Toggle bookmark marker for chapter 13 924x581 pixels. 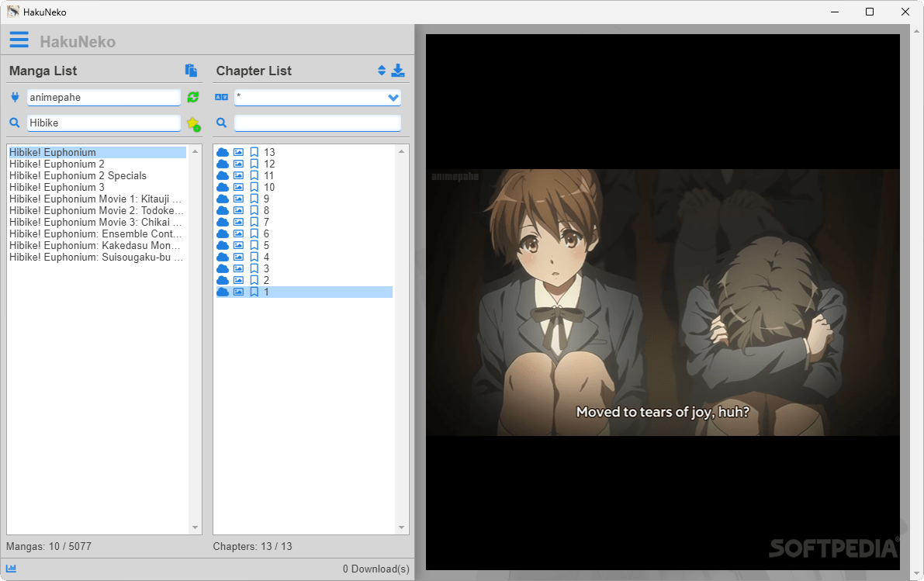point(254,152)
